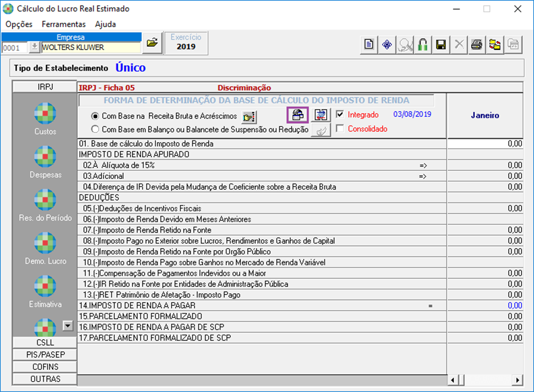Open the company code dropdown arrow
The height and width of the screenshot is (392, 534).
(x=34, y=47)
